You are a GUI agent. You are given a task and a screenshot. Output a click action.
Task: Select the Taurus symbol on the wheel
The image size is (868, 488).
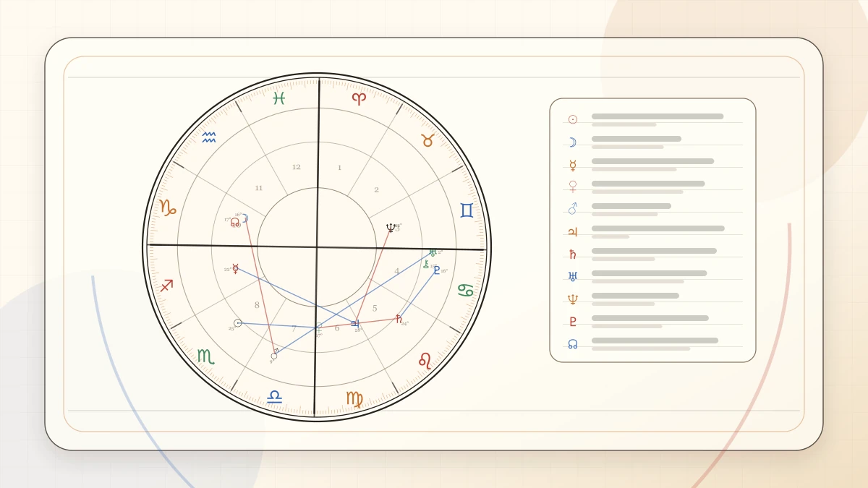(427, 140)
